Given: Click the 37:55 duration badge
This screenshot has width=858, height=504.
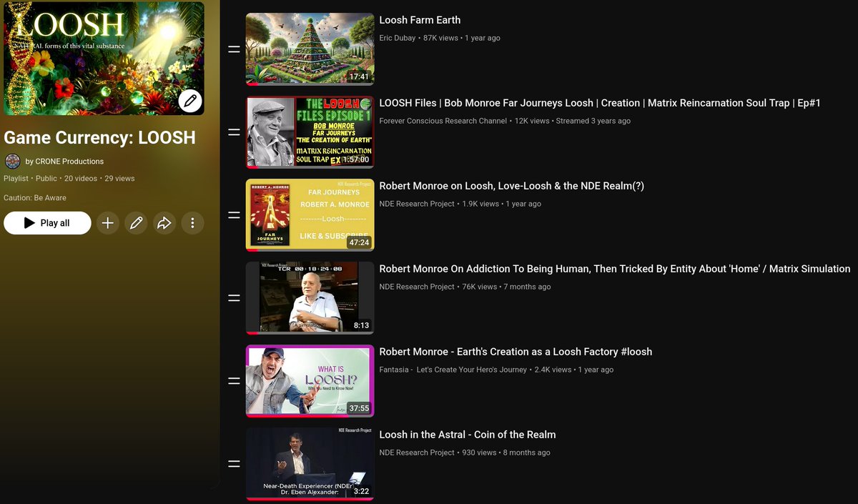Looking at the screenshot, I should click(x=360, y=408).
